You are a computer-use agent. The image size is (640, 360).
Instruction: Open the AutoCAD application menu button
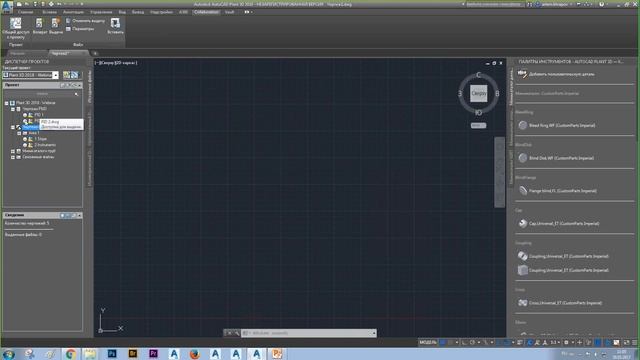[x=7, y=6]
